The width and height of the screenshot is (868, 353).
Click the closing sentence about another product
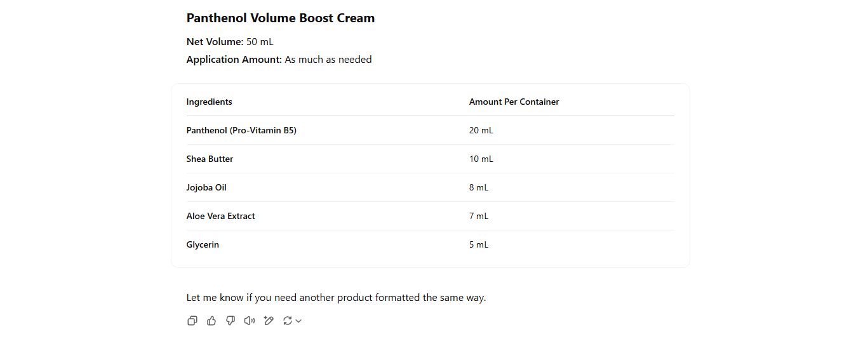(x=336, y=298)
